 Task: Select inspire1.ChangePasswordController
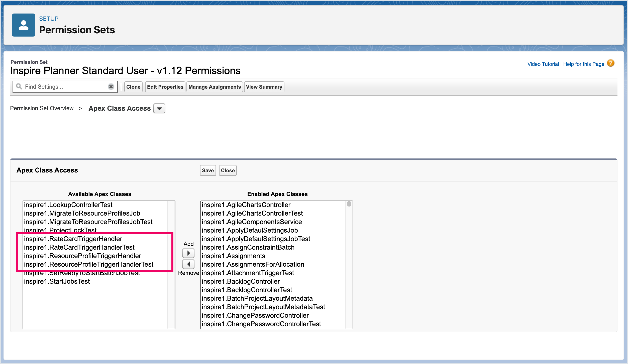pyautogui.click(x=273, y=315)
